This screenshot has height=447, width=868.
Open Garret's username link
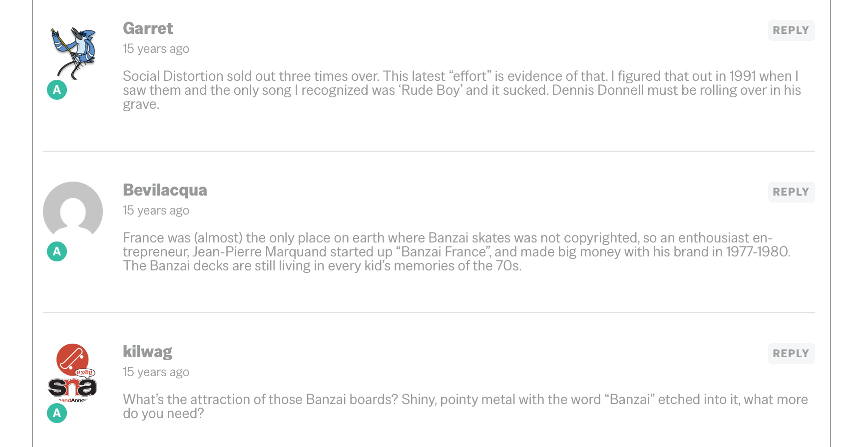coord(148,28)
